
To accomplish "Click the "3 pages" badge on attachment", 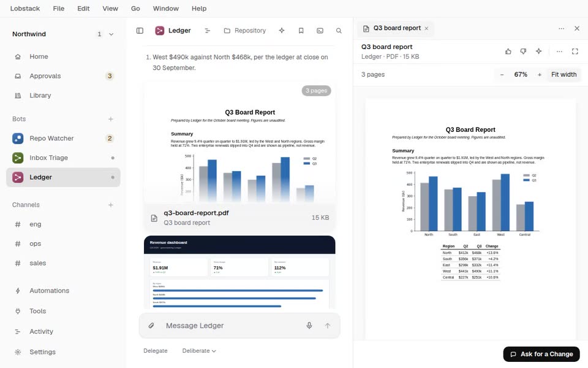I will 316,91.
